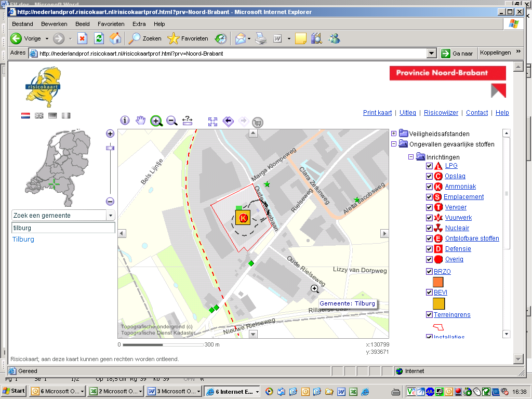
Task: Click the Ga naar button
Action: (x=457, y=54)
